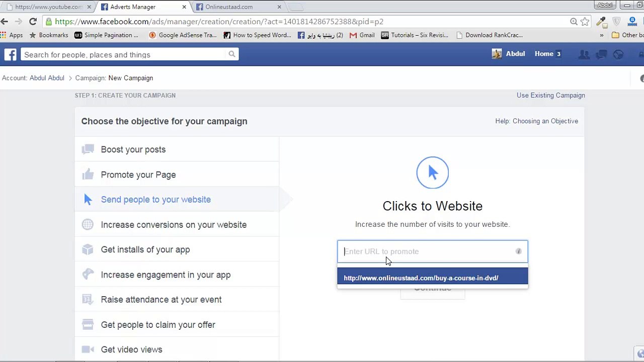Click the Facebook logo in the header

11,54
